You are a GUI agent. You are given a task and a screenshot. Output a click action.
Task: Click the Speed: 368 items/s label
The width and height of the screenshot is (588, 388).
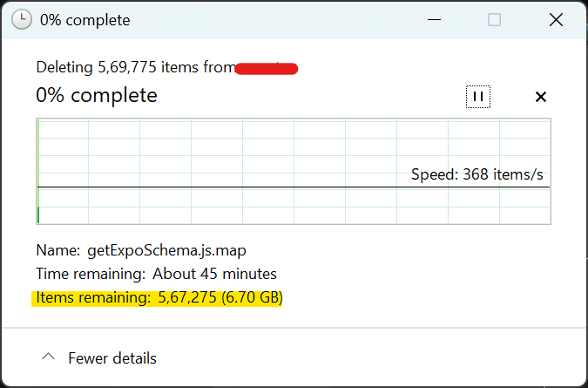[x=477, y=174]
